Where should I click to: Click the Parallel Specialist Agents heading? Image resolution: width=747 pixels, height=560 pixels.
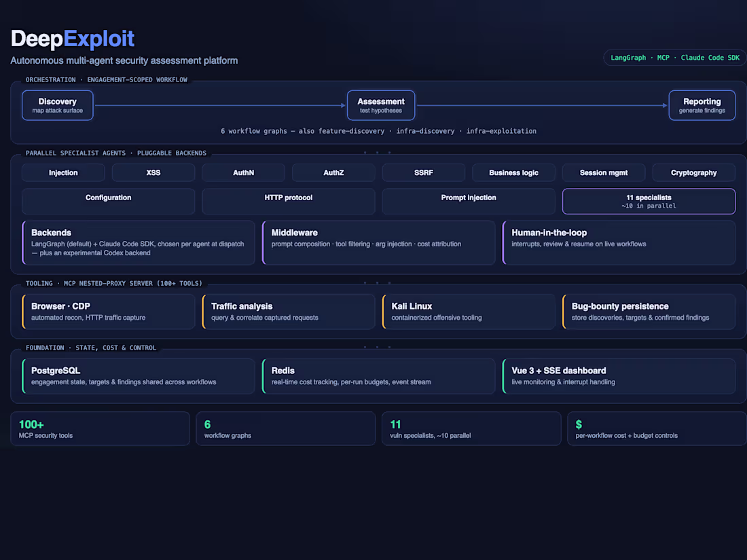pyautogui.click(x=115, y=153)
